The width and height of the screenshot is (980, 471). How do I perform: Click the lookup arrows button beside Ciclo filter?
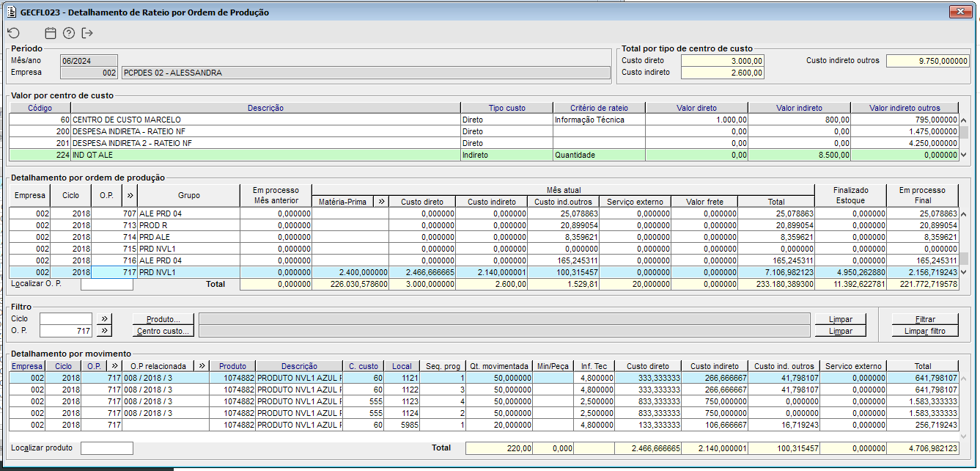(x=104, y=319)
